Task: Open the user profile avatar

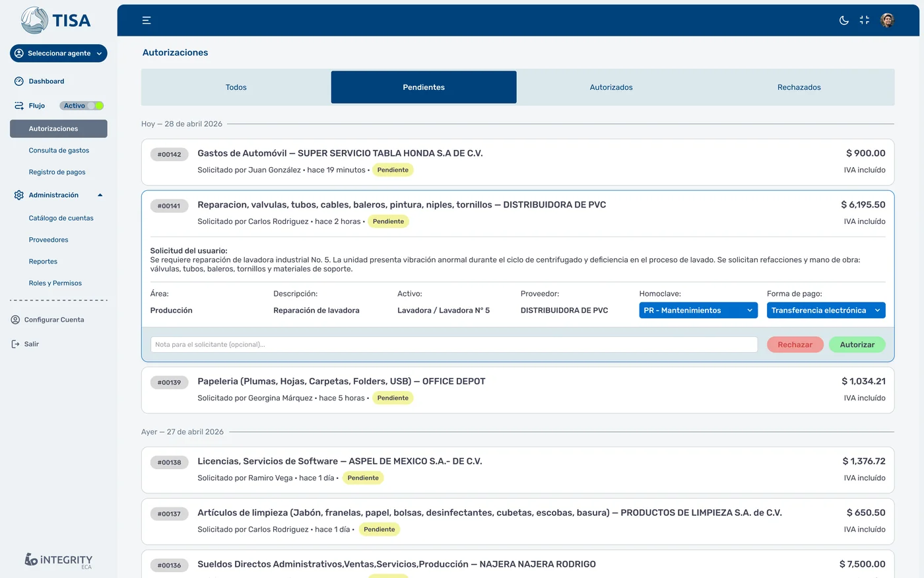Action: click(x=888, y=20)
